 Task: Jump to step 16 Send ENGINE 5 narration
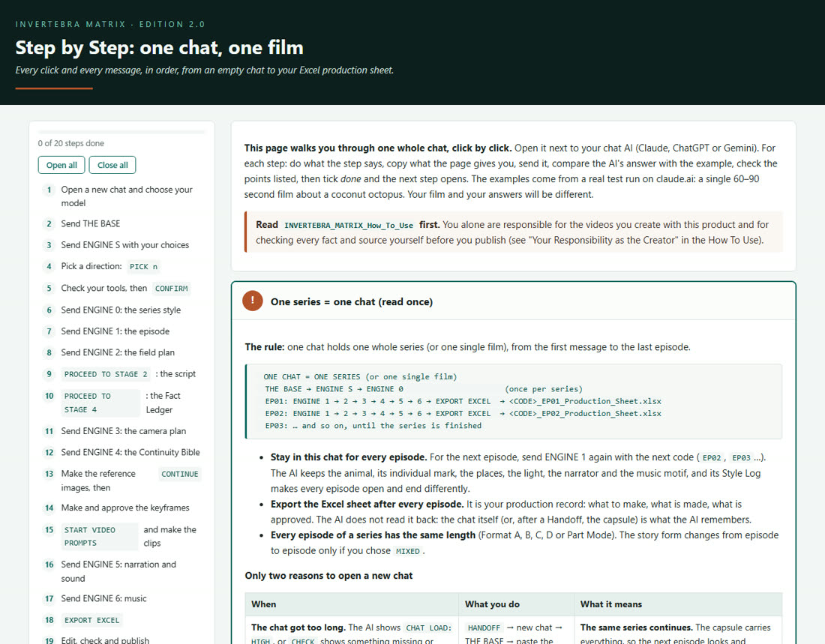tap(122, 571)
